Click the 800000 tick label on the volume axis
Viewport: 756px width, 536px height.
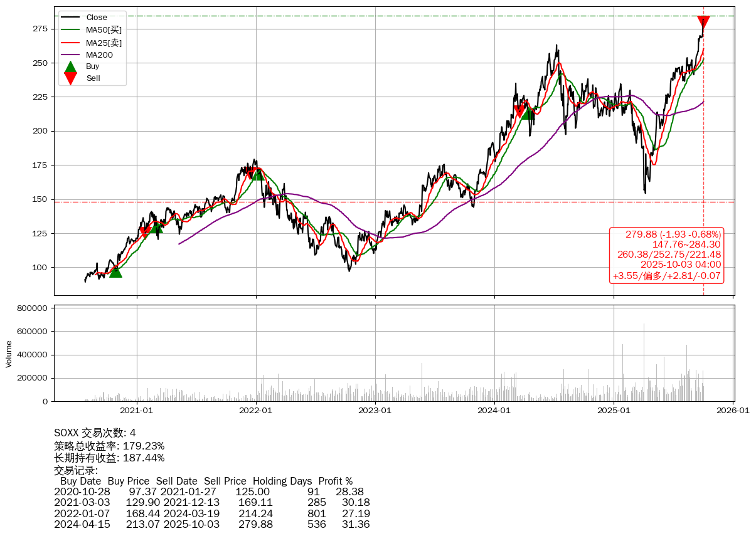point(33,308)
